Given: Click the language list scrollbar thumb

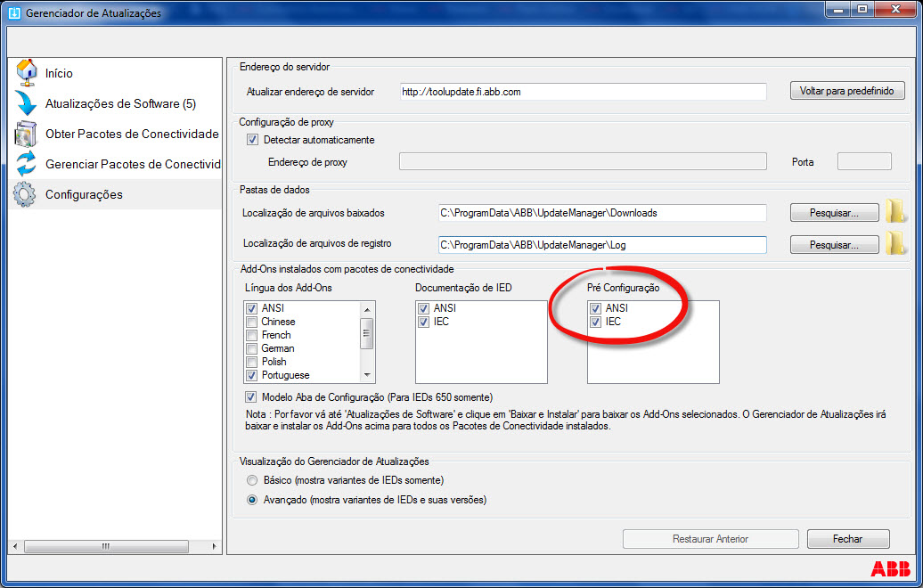Looking at the screenshot, I should pyautogui.click(x=367, y=333).
